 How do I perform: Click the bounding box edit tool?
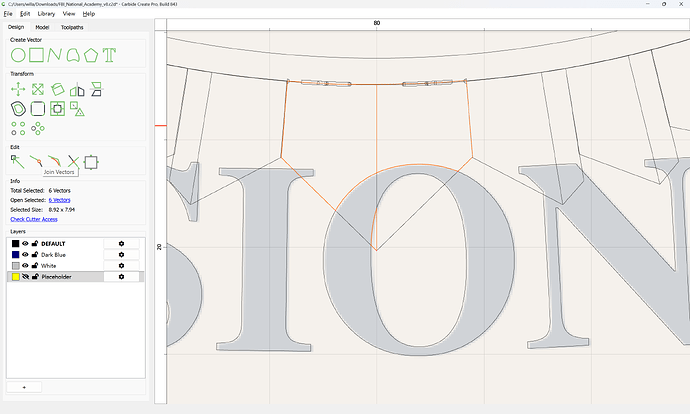91,162
